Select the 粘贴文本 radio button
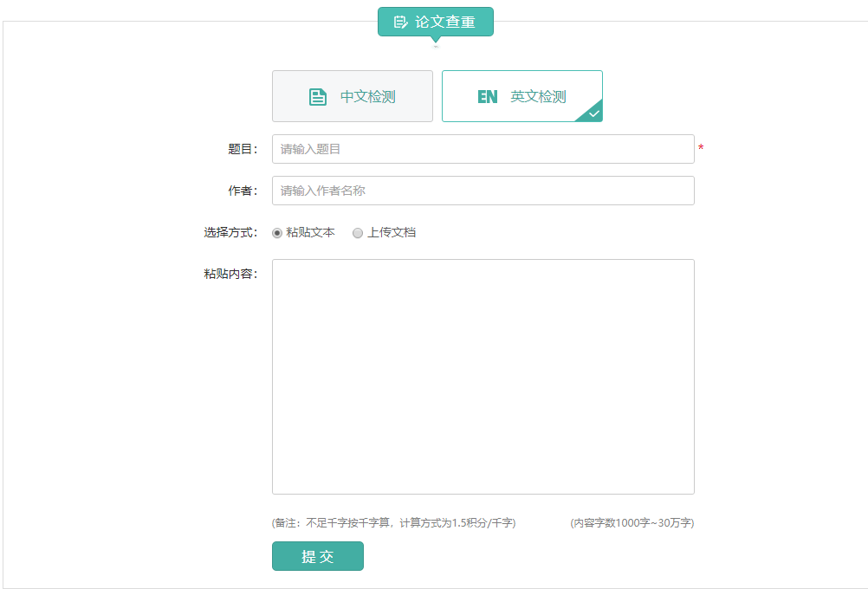This screenshot has width=868, height=589. (277, 233)
